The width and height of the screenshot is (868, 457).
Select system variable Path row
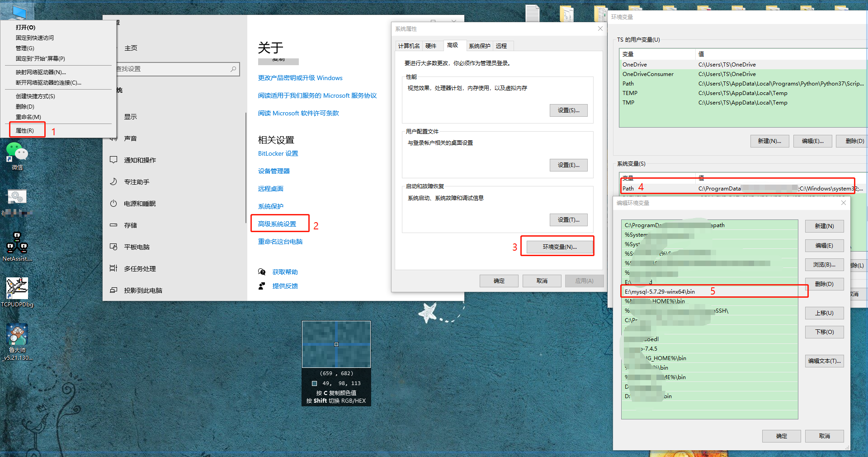743,189
